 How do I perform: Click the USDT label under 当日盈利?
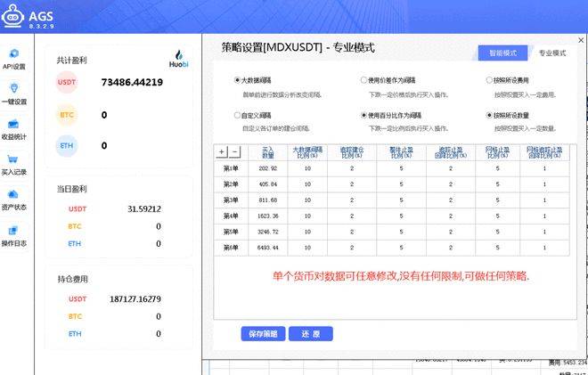(x=78, y=208)
